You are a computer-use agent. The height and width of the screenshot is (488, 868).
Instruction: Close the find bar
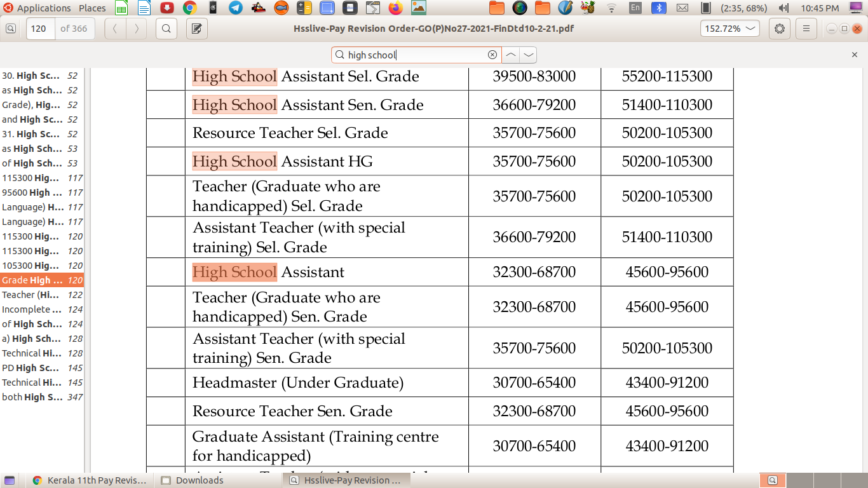[855, 55]
